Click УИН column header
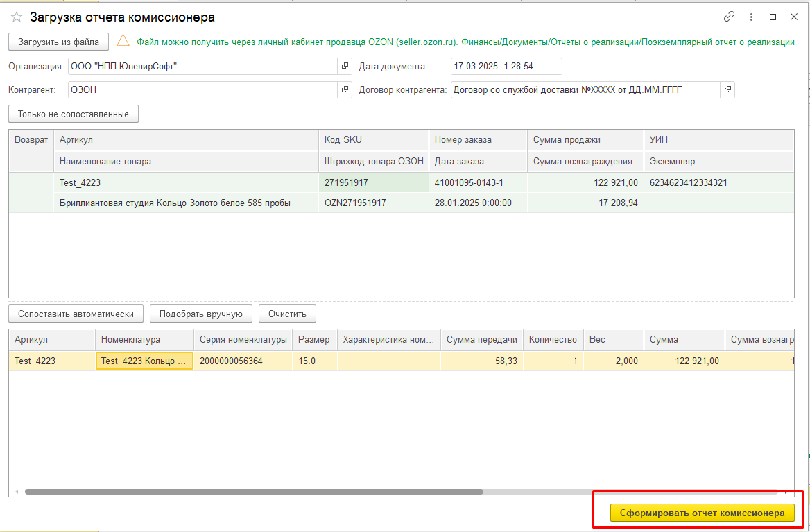The height and width of the screenshot is (532, 810). (718, 140)
